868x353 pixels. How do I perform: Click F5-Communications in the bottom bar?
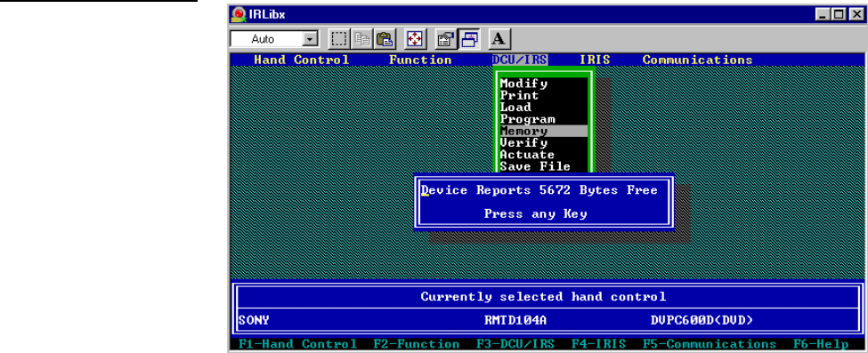point(710,344)
